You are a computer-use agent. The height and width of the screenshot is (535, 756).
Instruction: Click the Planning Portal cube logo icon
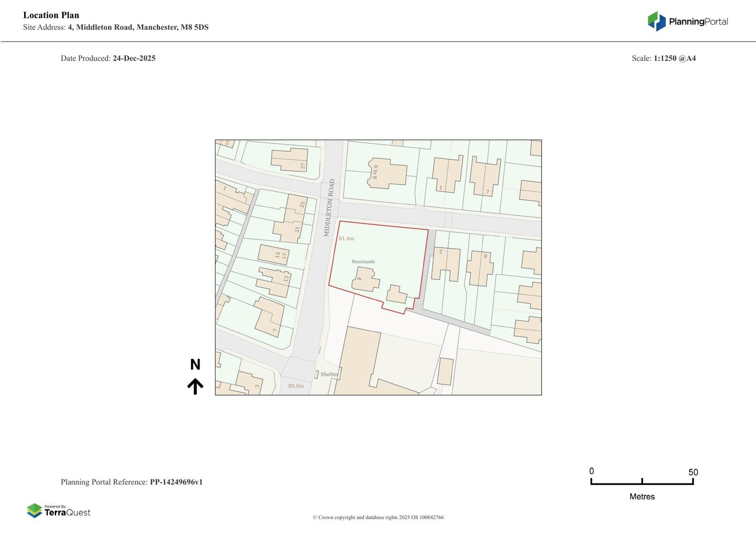[x=656, y=21]
